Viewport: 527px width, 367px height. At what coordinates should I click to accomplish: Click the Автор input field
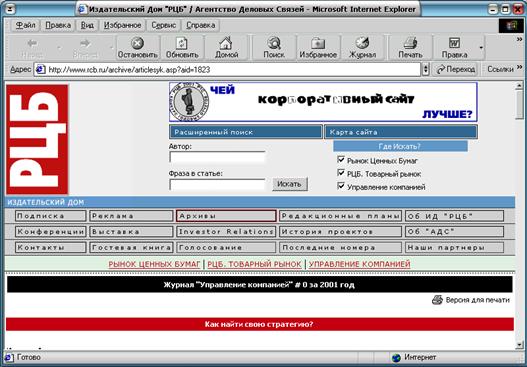tap(217, 157)
